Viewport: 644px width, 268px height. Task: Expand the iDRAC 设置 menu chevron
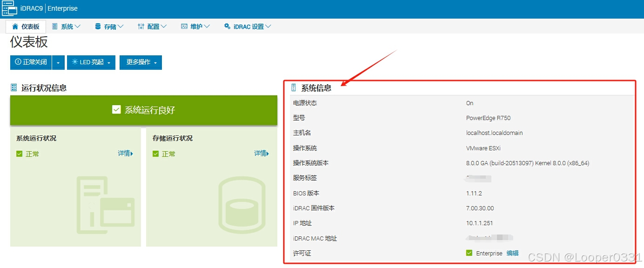click(268, 27)
